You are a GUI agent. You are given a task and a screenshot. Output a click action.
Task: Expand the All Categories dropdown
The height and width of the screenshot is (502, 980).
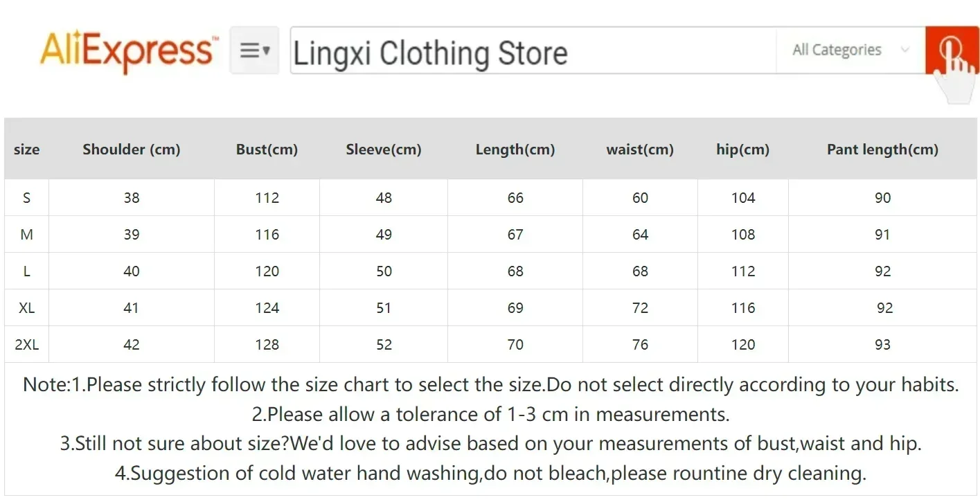850,50
